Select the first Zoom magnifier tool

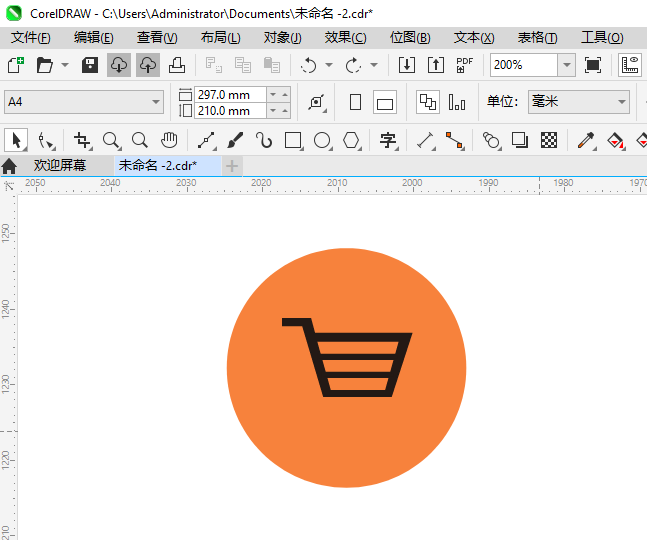(x=111, y=140)
